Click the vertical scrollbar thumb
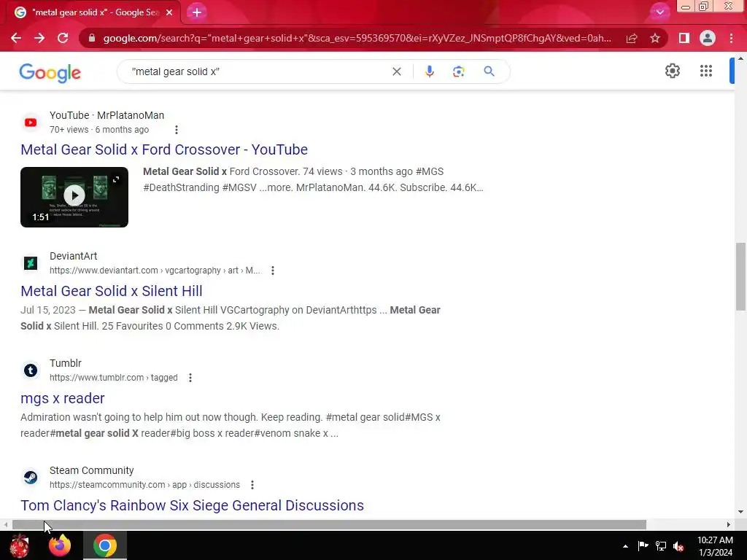 [x=740, y=276]
